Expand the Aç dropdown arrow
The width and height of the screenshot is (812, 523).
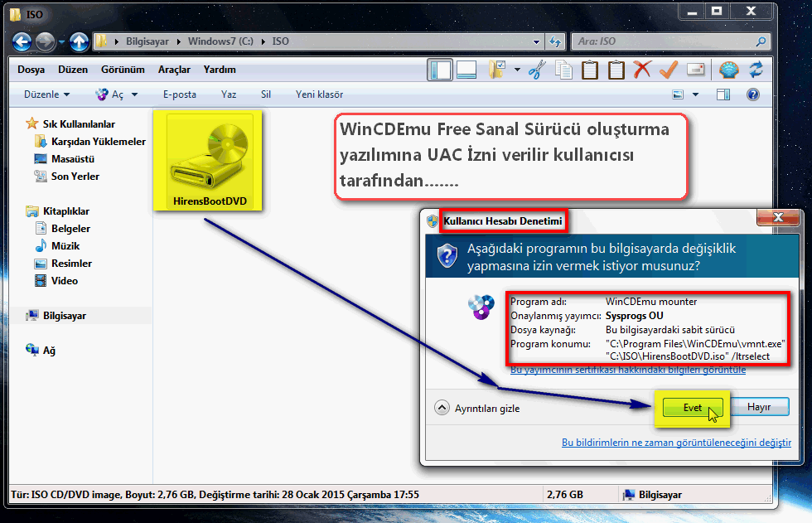pos(134,94)
